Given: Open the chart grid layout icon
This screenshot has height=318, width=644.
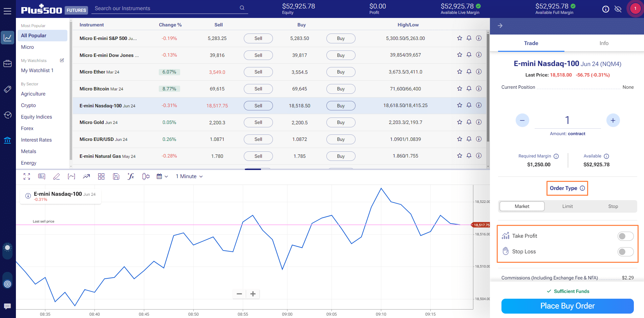Looking at the screenshot, I should point(101,176).
